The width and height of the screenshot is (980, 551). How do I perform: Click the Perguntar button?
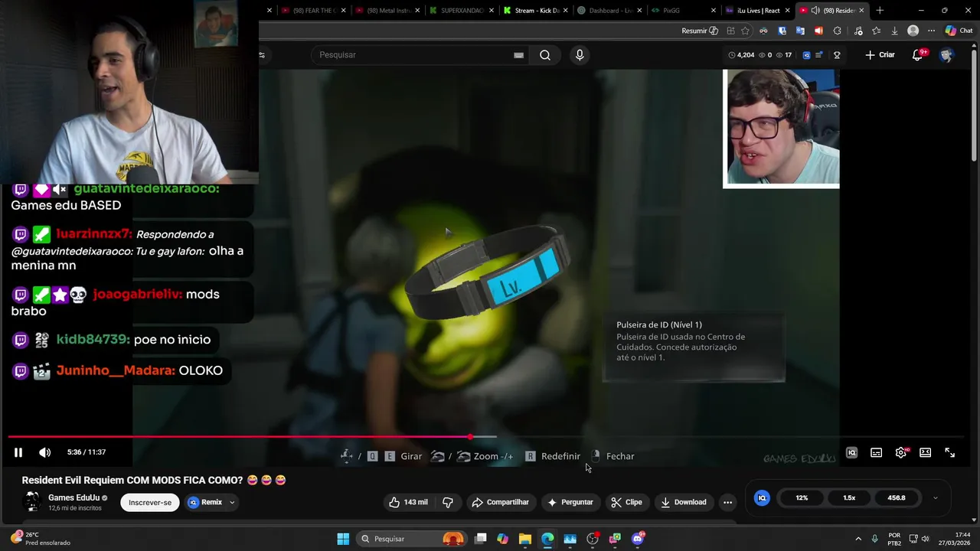click(570, 502)
